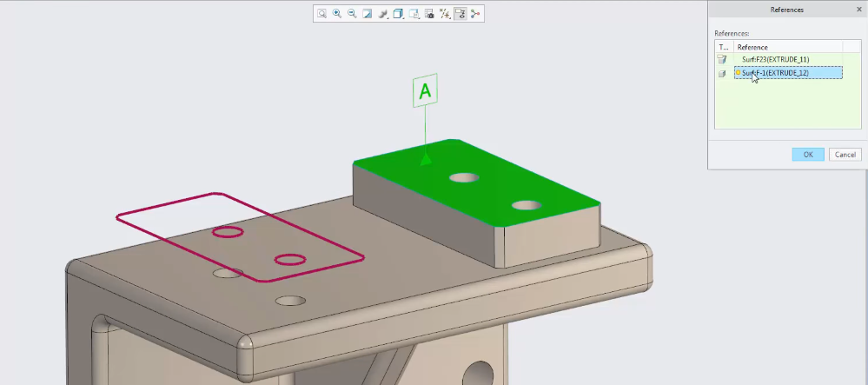Open the View Manager camera icon
Image resolution: width=868 pixels, height=385 pixels.
[x=429, y=14]
